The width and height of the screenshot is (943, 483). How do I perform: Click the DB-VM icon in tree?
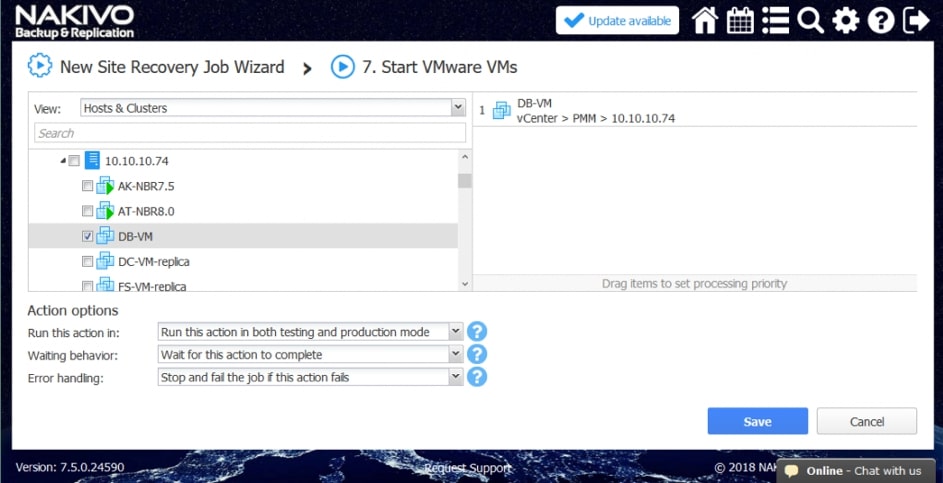(x=105, y=236)
